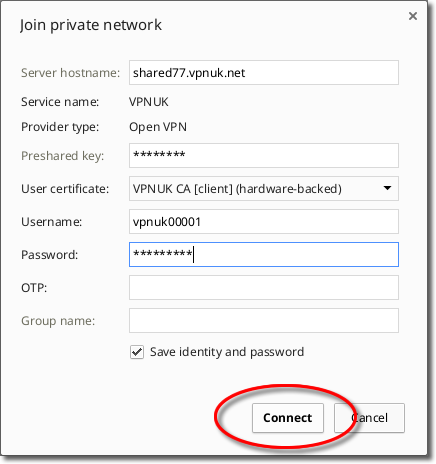Uncheck the Save identity and password checkbox
Viewport: 436px width, 464px height.
pos(137,352)
